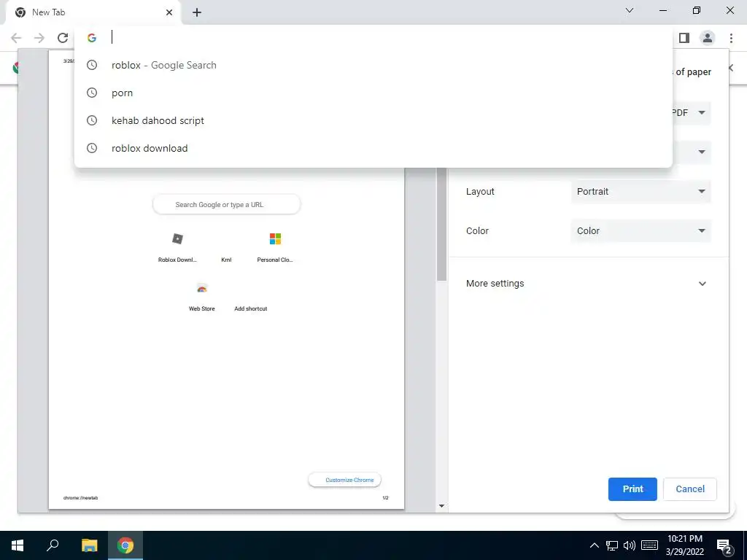
Task: Open File Explorer from the taskbar
Action: pos(89,545)
